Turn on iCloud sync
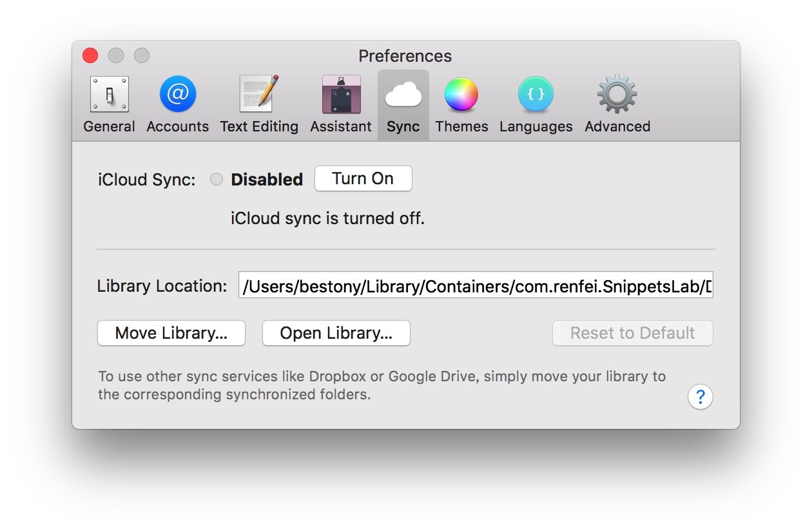This screenshot has height=532, width=812. pyautogui.click(x=363, y=178)
